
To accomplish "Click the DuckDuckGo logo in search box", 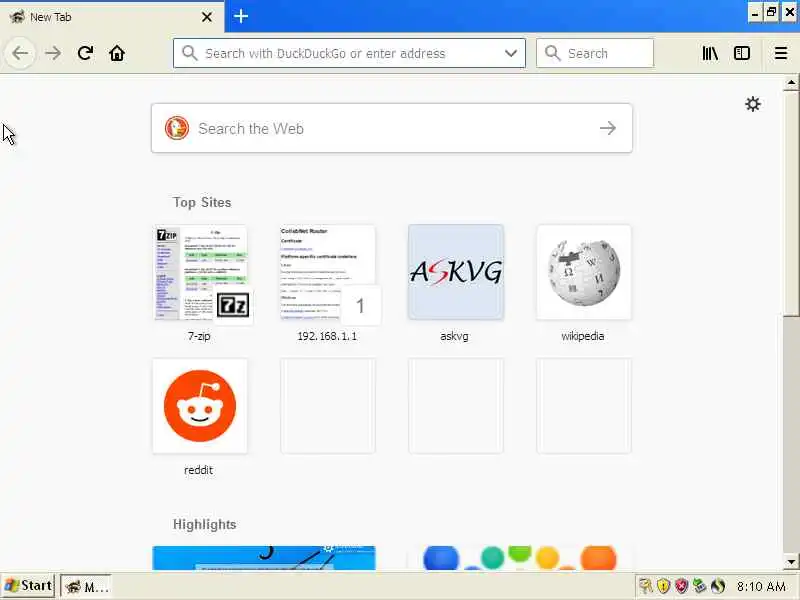I will [x=177, y=128].
